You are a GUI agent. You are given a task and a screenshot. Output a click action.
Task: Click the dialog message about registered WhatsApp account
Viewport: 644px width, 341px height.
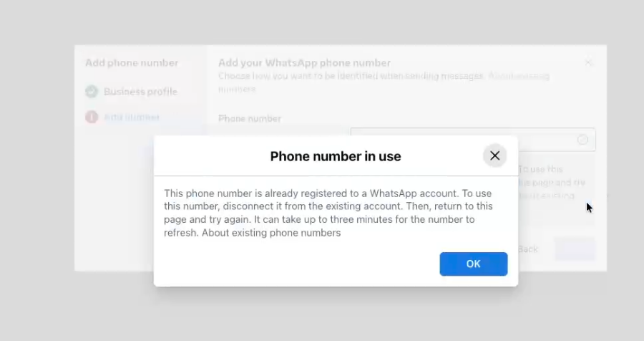328,213
